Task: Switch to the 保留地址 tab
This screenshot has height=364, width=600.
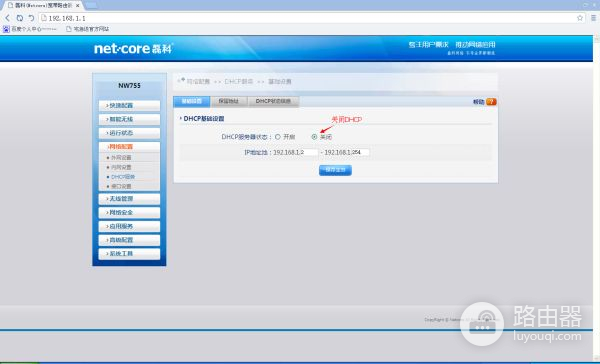Action: (x=229, y=101)
